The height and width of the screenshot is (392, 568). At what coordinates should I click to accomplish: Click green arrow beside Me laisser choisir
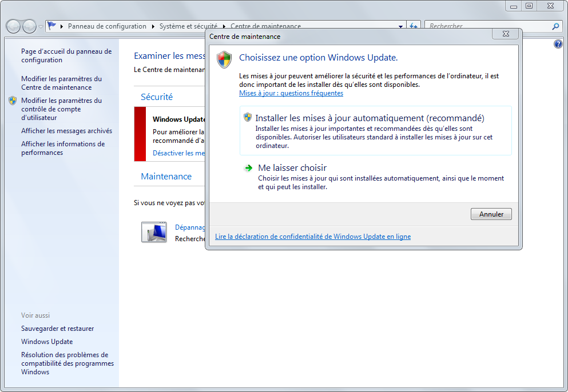(x=248, y=168)
